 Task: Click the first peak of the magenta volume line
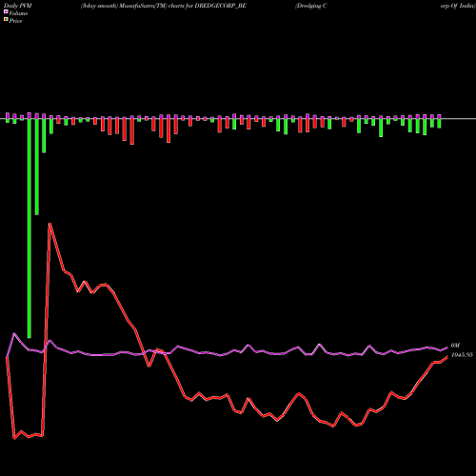coord(14,333)
